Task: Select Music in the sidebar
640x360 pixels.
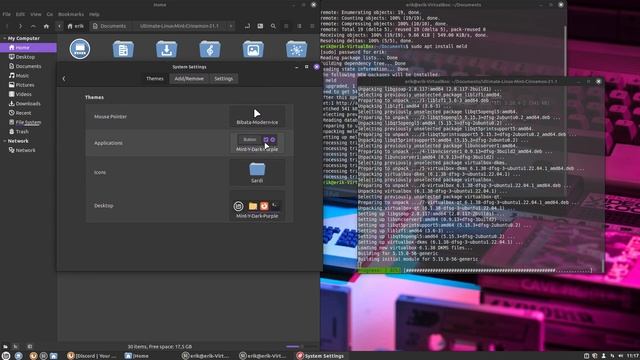Action: click(x=28, y=76)
